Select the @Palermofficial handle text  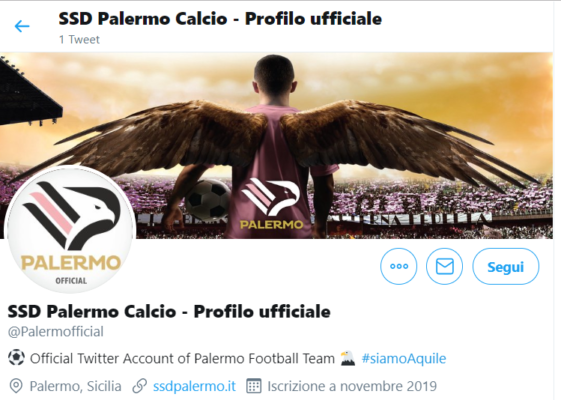tap(56, 332)
